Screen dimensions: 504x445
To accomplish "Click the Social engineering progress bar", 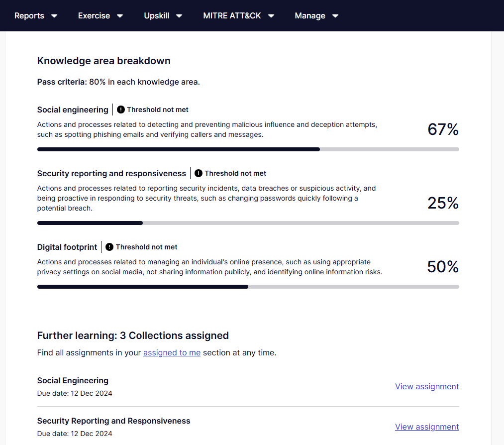I will (248, 149).
